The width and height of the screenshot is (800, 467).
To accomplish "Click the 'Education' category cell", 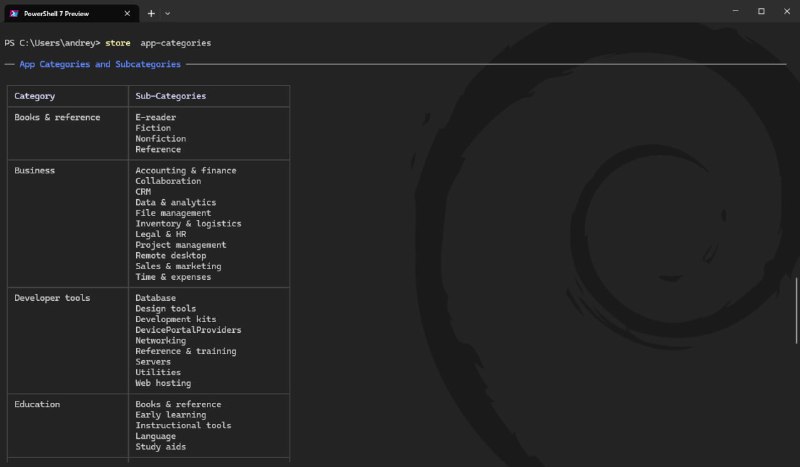I will tap(37, 404).
